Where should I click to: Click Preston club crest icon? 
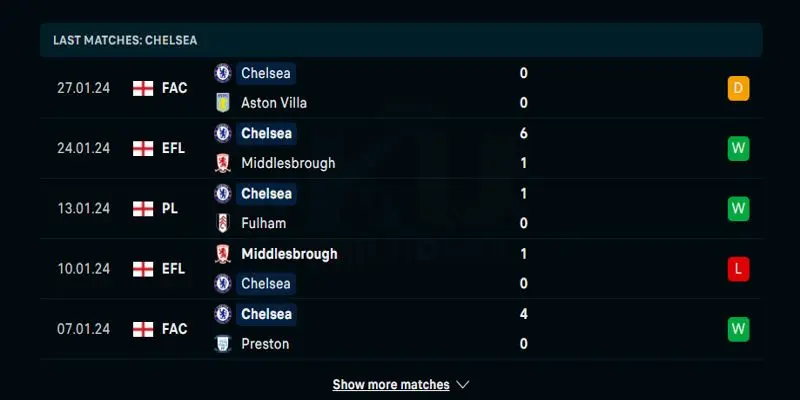pyautogui.click(x=222, y=344)
